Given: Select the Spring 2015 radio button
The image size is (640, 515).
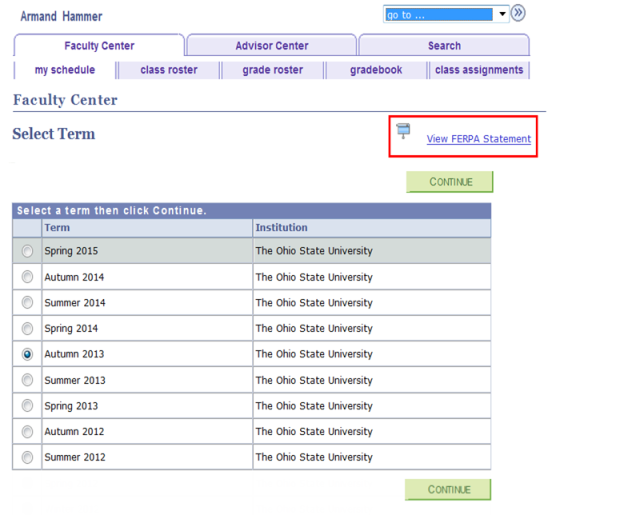Looking at the screenshot, I should point(27,251).
